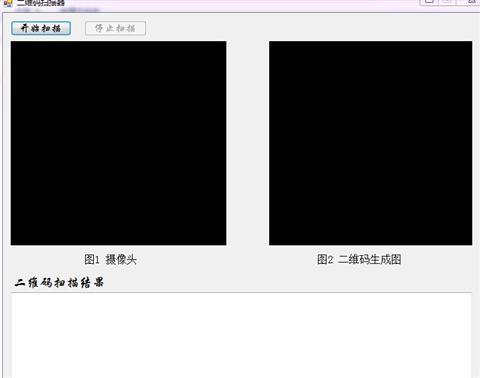Stop scanning via the 停止扫描 button

coord(115,28)
